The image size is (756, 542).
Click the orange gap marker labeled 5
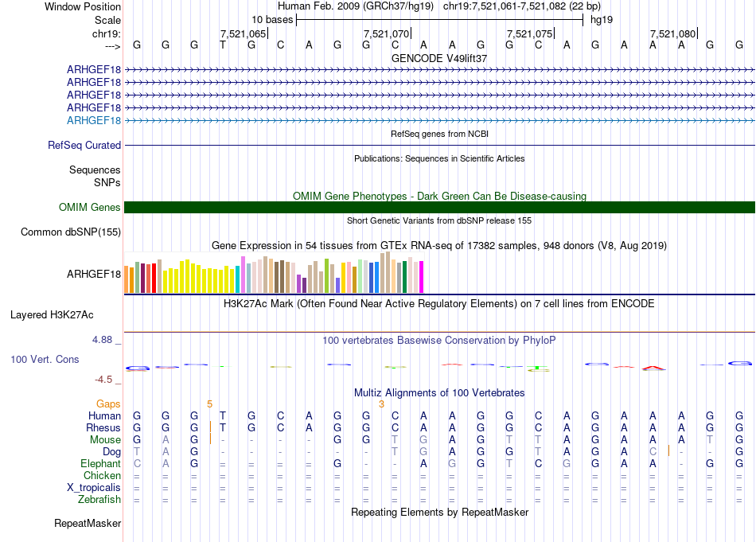(x=209, y=404)
